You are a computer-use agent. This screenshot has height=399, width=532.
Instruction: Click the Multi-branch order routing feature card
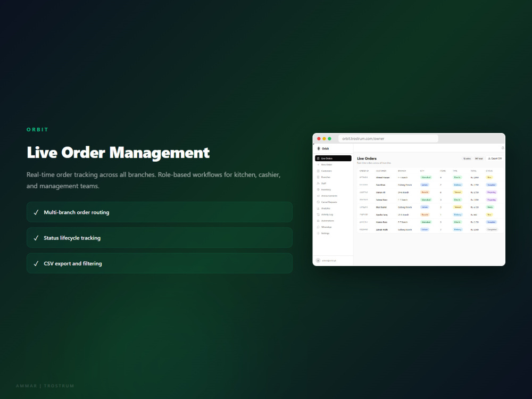[x=160, y=212]
